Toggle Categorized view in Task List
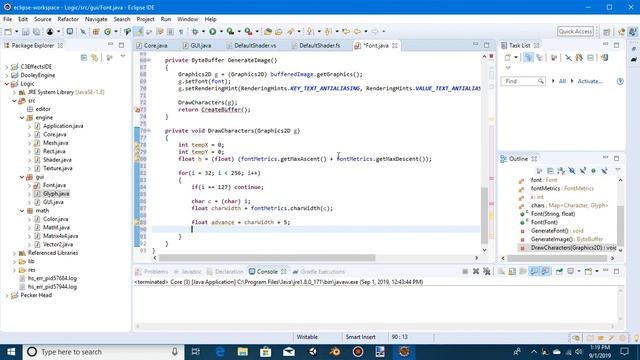The width and height of the screenshot is (640, 360). (x=528, y=58)
